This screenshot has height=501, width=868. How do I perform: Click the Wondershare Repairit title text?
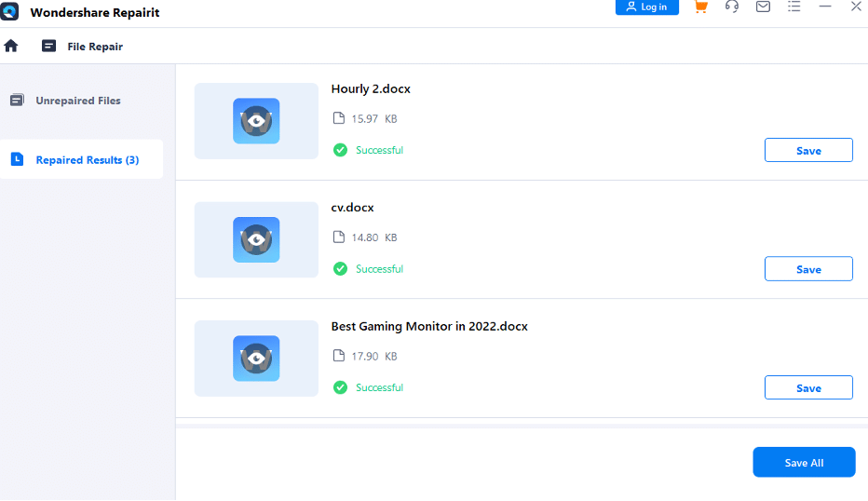[95, 12]
